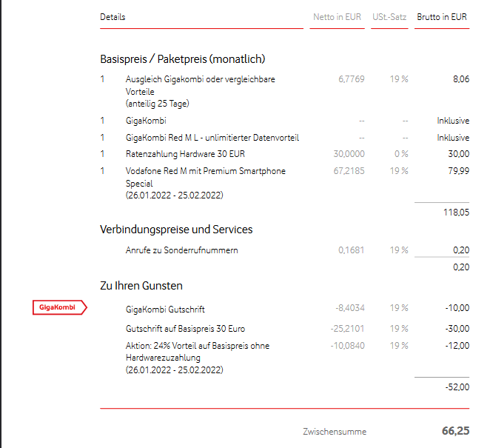Select the GigaKombi Gutschrift line item
This screenshot has height=448, width=490.
click(165, 309)
